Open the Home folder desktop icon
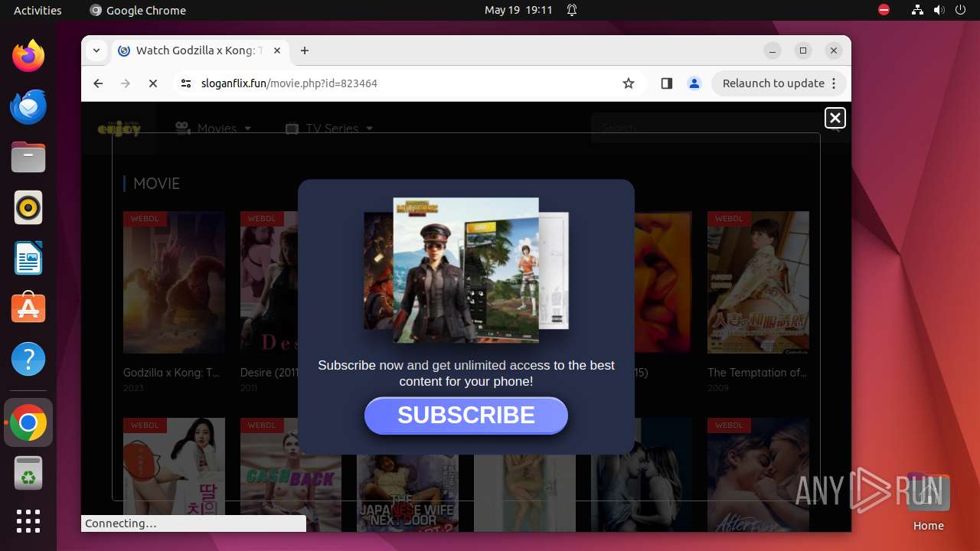This screenshot has width=980, height=551. pos(928,501)
